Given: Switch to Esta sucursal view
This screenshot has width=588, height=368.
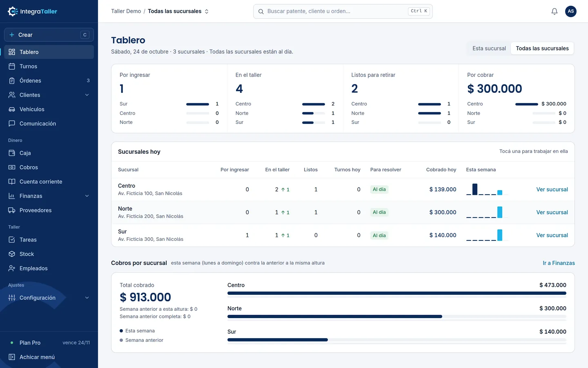Looking at the screenshot, I should pos(489,48).
